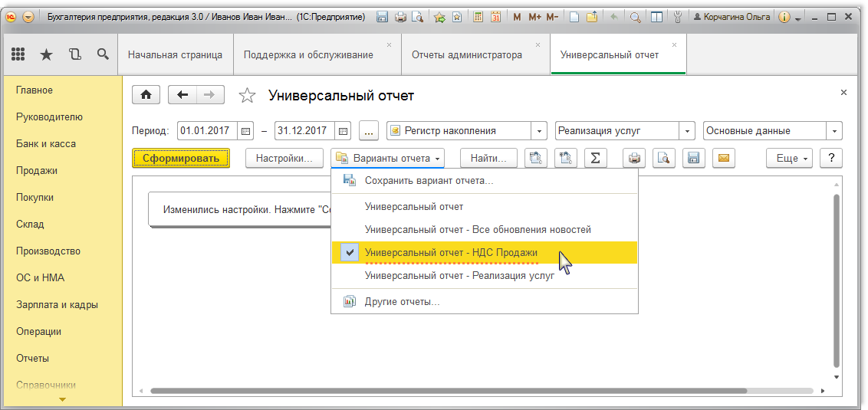868x410 pixels.
Task: Go to home via the house button
Action: pos(146,95)
